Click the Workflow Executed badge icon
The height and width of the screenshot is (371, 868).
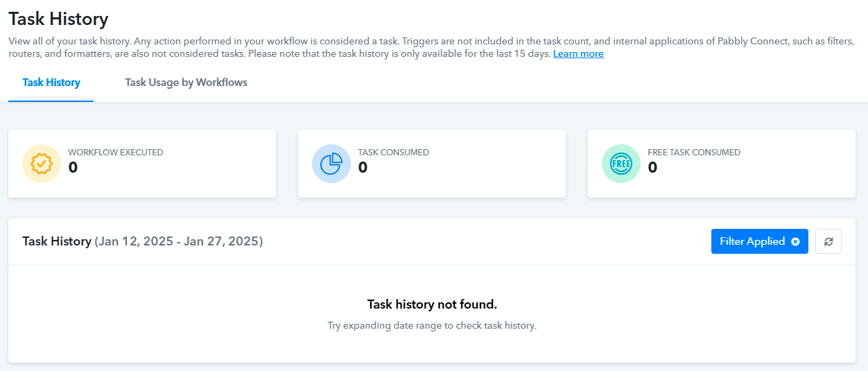42,164
